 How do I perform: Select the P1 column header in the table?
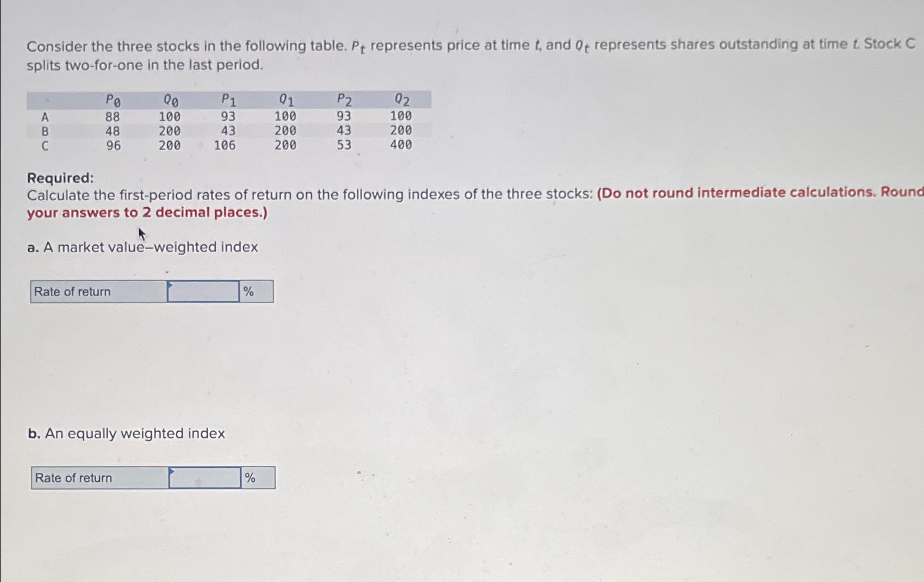(228, 100)
